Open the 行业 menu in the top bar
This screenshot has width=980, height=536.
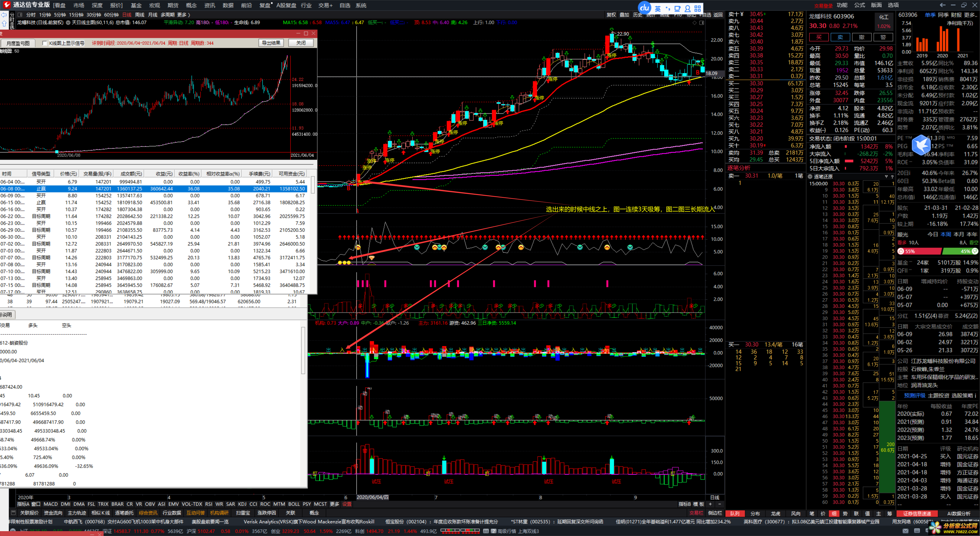[306, 5]
